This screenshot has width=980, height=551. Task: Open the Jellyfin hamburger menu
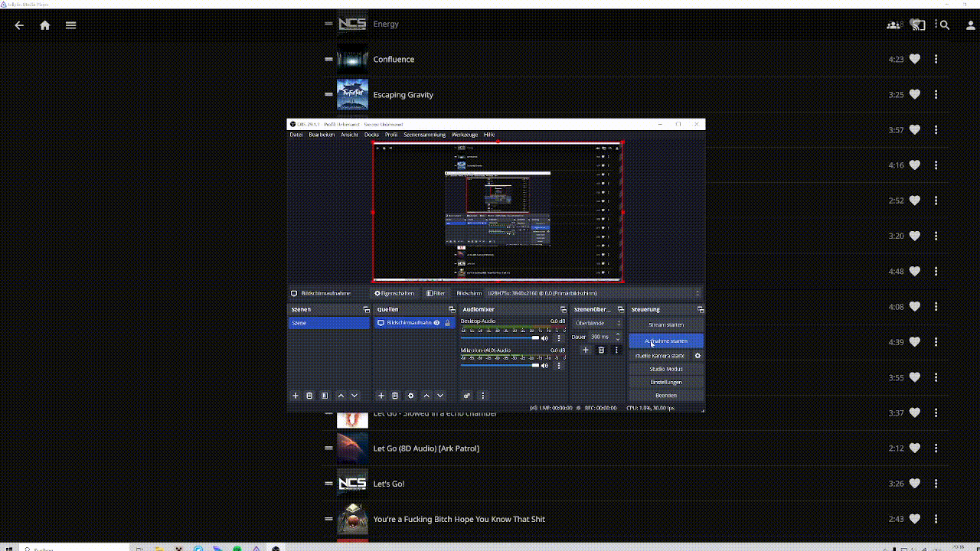[70, 25]
